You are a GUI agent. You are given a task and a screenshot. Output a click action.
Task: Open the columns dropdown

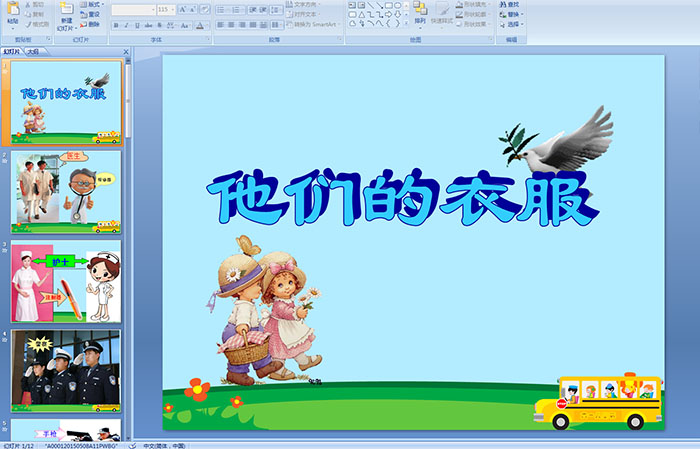[x=277, y=25]
